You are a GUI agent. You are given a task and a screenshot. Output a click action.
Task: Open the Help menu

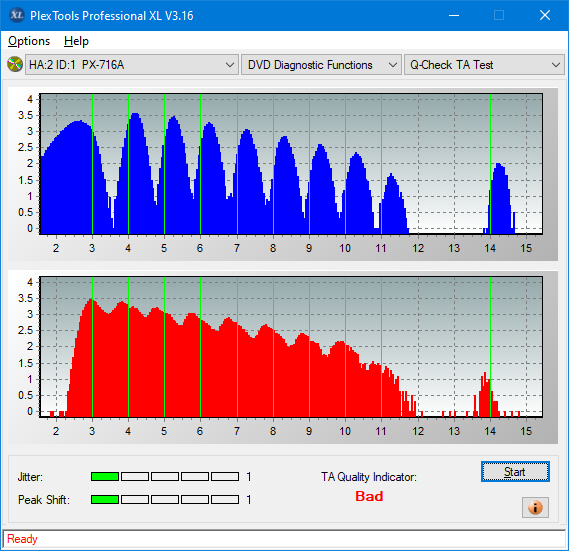click(76, 41)
